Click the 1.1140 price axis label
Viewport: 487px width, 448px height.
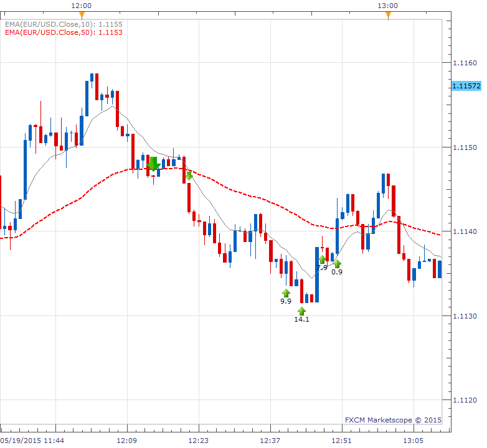pos(465,231)
